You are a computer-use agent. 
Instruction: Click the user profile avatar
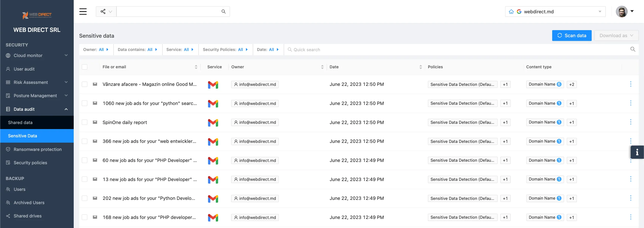[x=622, y=12]
